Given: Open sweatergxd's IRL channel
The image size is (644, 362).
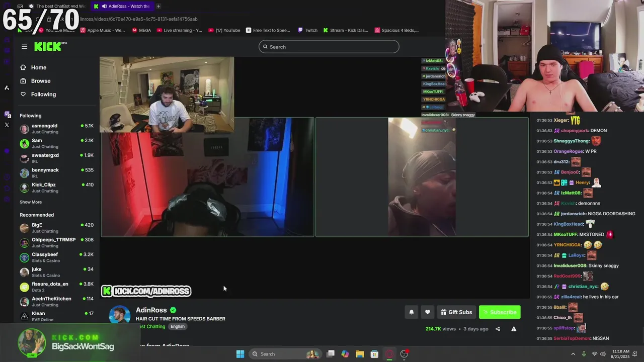Looking at the screenshot, I should pos(56,158).
